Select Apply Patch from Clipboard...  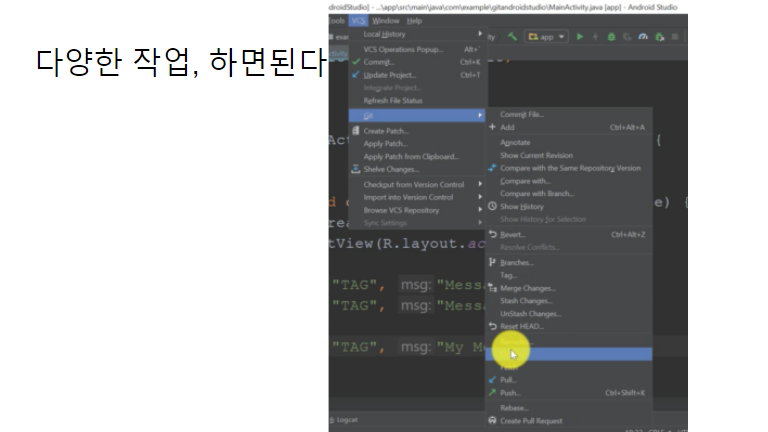click(x=417, y=156)
